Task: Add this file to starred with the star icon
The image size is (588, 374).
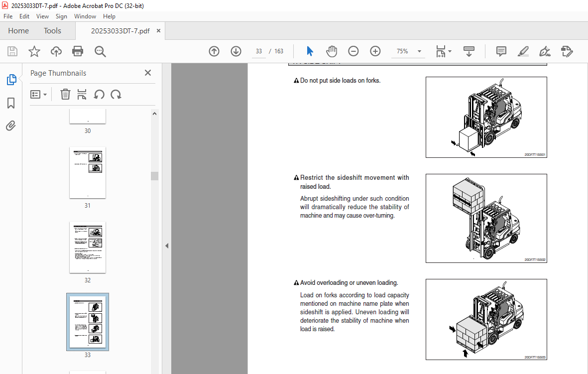Action: 34,51
